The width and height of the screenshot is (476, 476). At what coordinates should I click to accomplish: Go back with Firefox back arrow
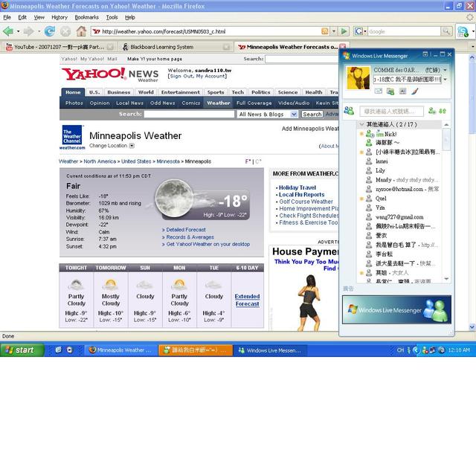8,31
